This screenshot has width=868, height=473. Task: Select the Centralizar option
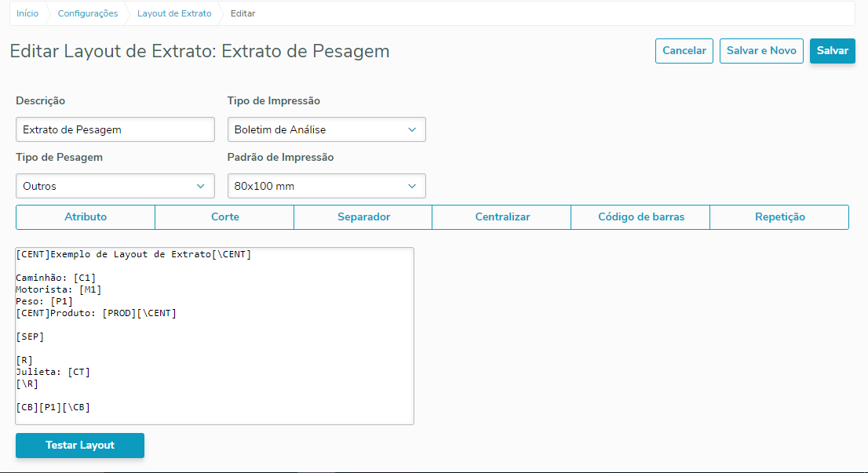point(502,217)
